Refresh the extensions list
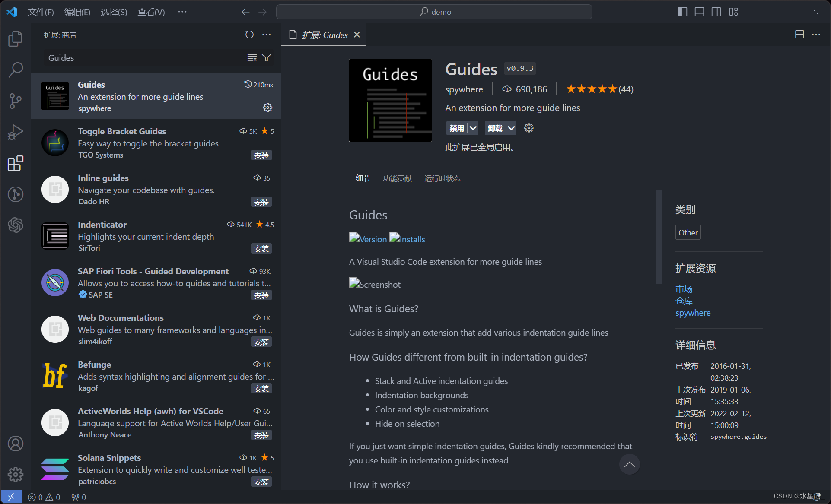Image resolution: width=831 pixels, height=504 pixels. tap(249, 35)
